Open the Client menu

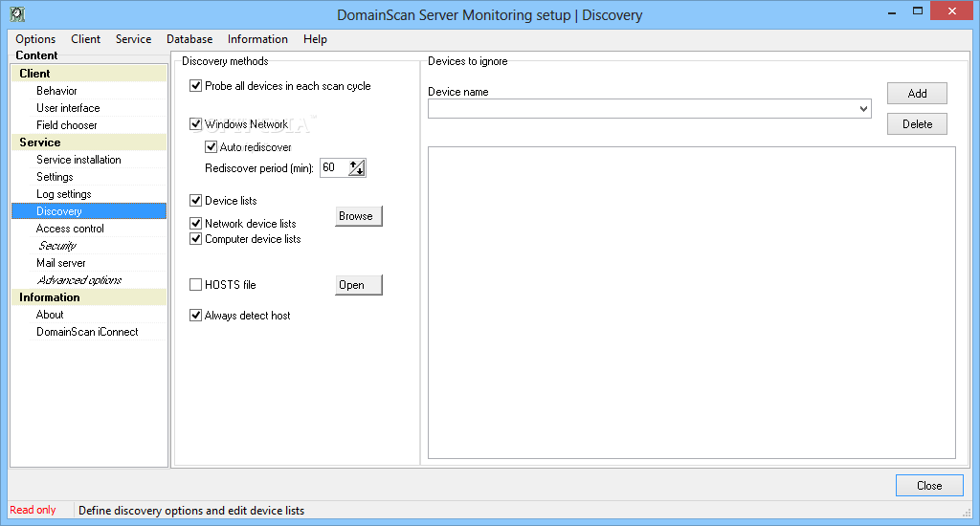click(85, 38)
